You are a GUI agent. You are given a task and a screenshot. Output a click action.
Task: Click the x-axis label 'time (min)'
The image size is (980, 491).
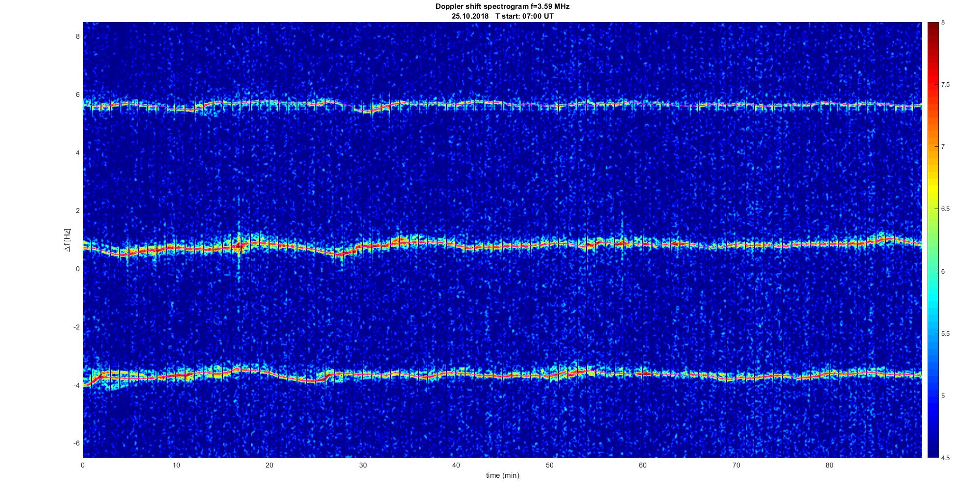point(502,475)
